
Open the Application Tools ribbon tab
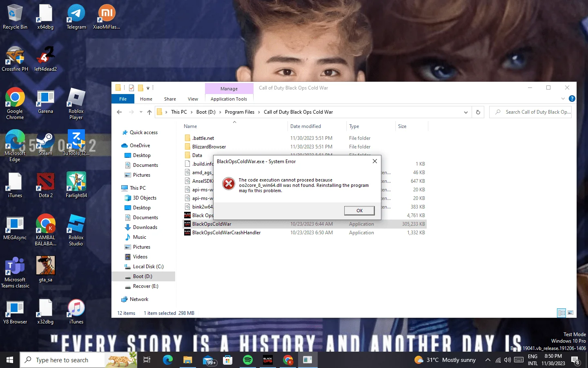point(229,99)
